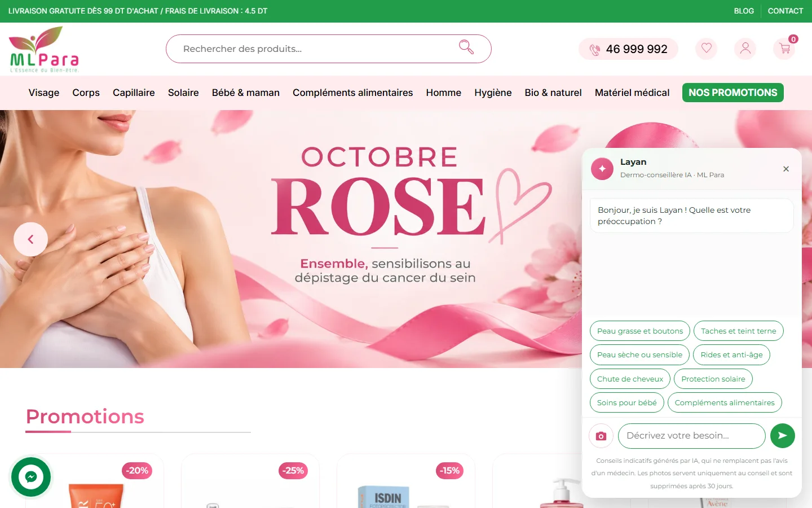This screenshot has height=508, width=812.
Task: Click the search magnifier icon
Action: [x=466, y=47]
